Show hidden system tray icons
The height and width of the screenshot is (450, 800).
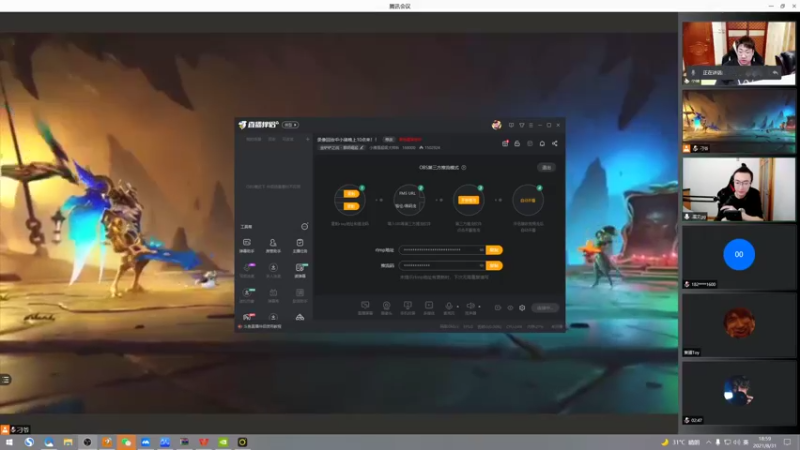708,442
